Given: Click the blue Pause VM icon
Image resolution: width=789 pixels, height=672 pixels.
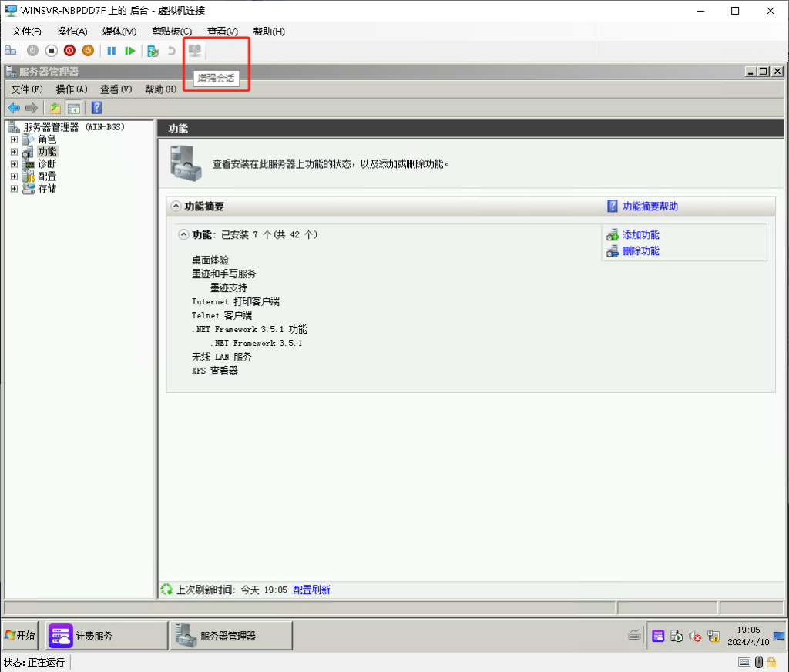Looking at the screenshot, I should (x=111, y=51).
